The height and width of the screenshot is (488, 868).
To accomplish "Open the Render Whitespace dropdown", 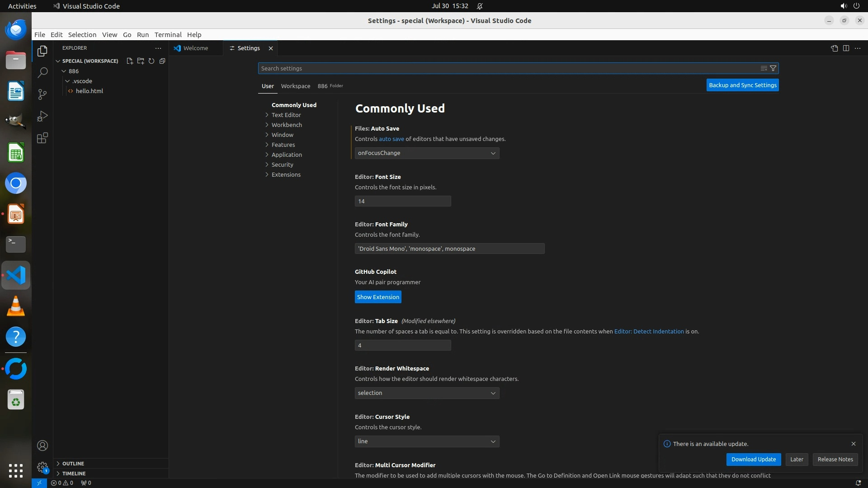I will coord(427,393).
